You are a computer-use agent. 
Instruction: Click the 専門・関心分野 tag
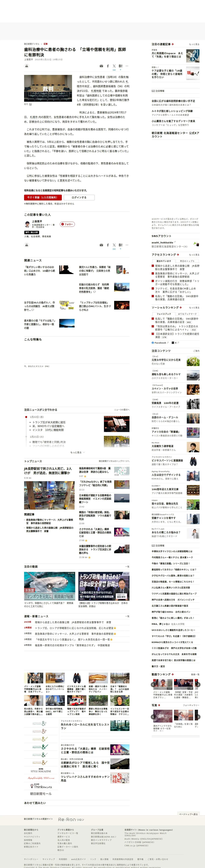click(32, 233)
